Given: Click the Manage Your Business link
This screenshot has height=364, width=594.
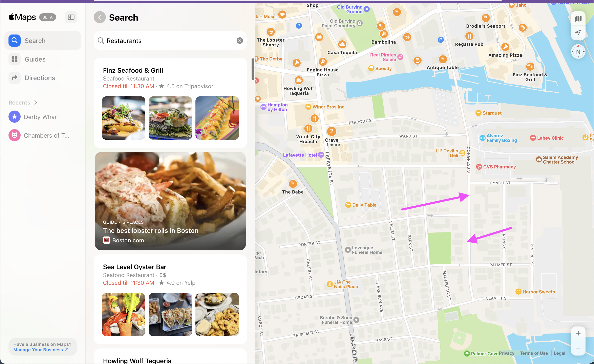Looking at the screenshot, I should click(41, 350).
